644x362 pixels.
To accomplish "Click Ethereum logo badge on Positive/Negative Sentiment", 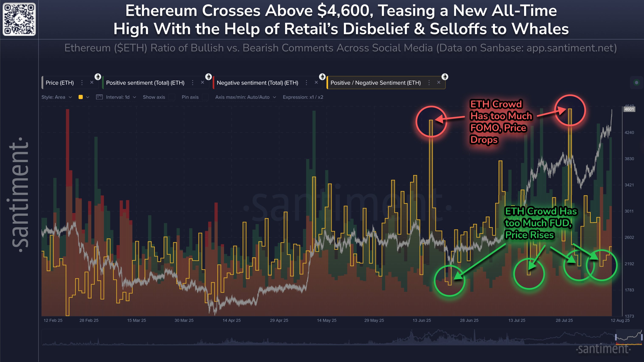I will tap(445, 76).
